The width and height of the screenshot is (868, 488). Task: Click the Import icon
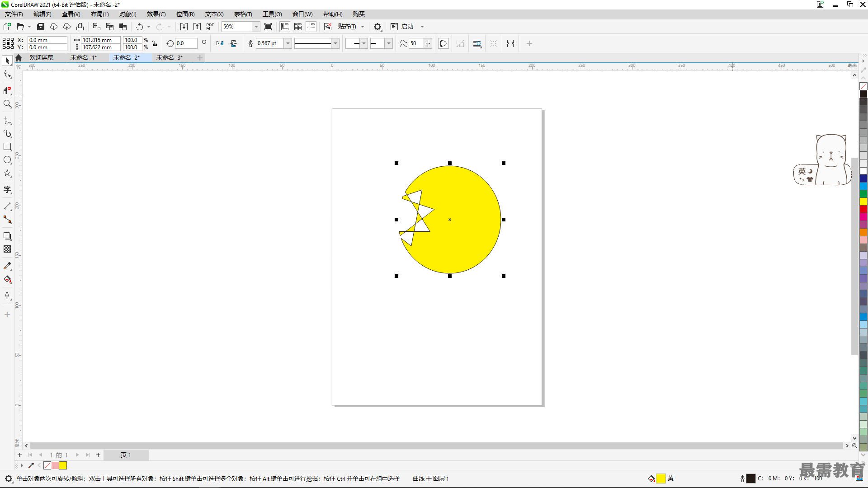184,27
